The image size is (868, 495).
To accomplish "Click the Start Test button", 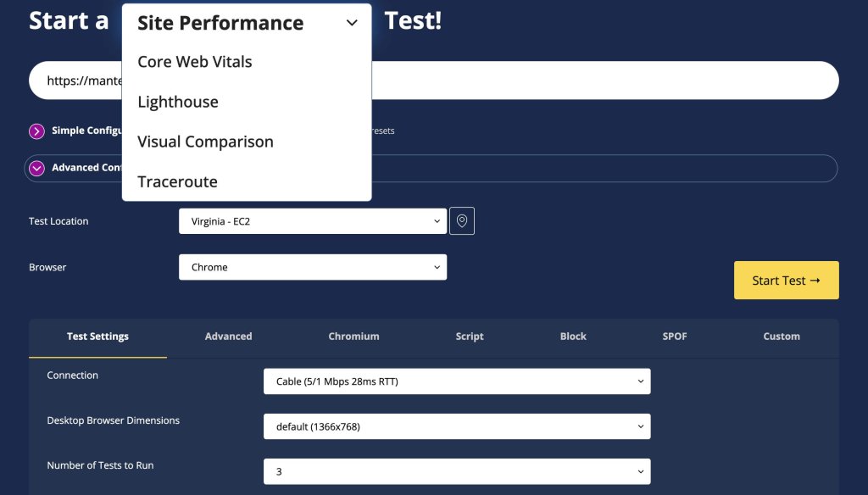I will click(786, 281).
